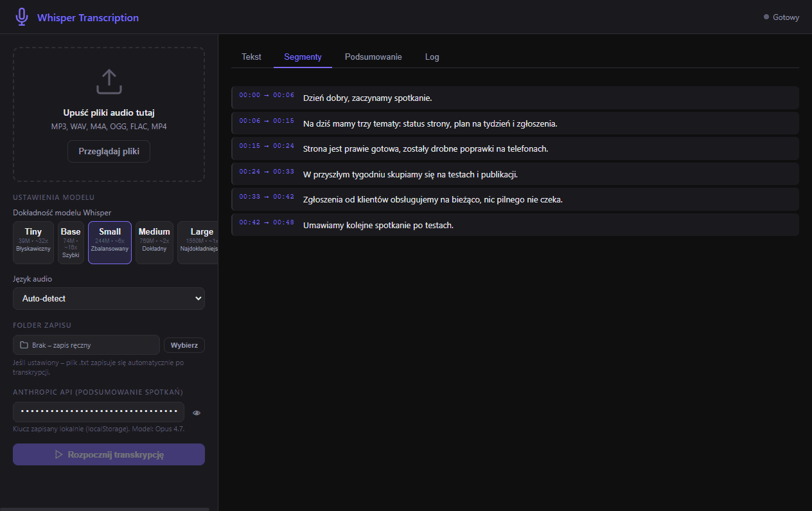Select the segment at 00:15 → 00:24
Image resolution: width=812 pixels, height=511 pixels.
pos(515,148)
